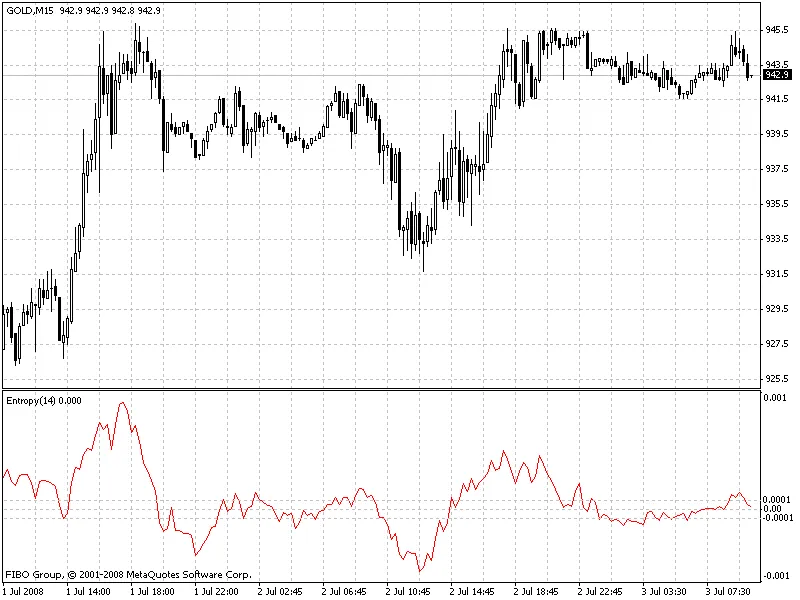The image size is (800, 600).
Task: Click the 1 Jul 2008 date label
Action: 24,591
